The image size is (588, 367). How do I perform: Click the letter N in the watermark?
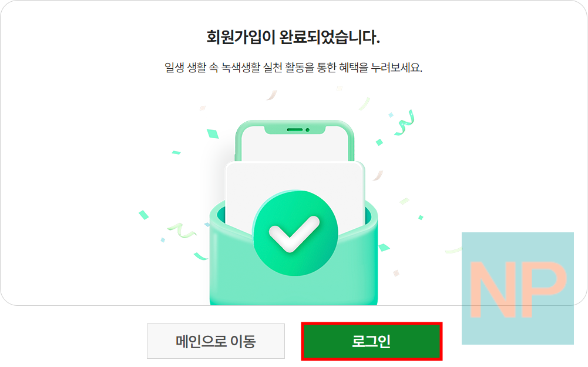[x=493, y=288]
